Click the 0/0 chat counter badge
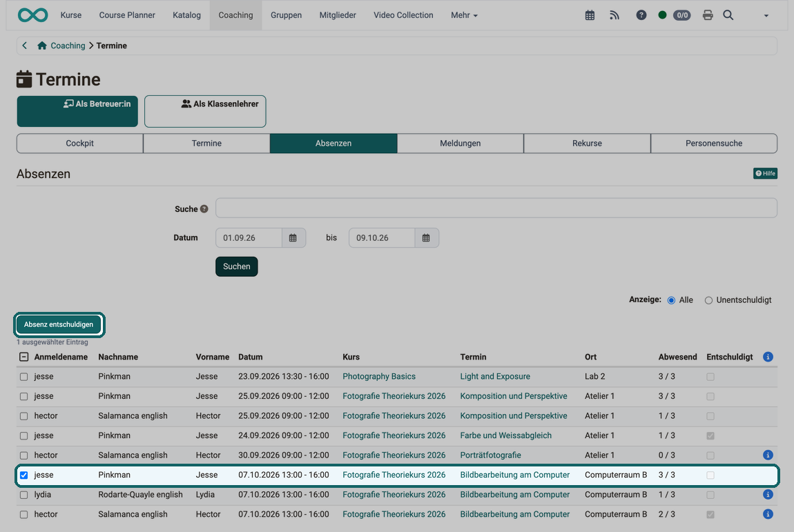794x532 pixels. pos(682,15)
